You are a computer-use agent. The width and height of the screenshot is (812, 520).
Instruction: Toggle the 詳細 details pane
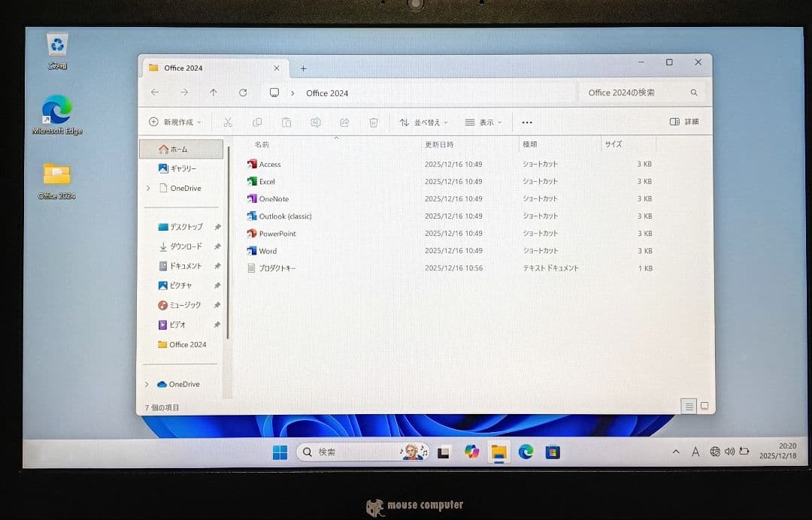coord(684,122)
